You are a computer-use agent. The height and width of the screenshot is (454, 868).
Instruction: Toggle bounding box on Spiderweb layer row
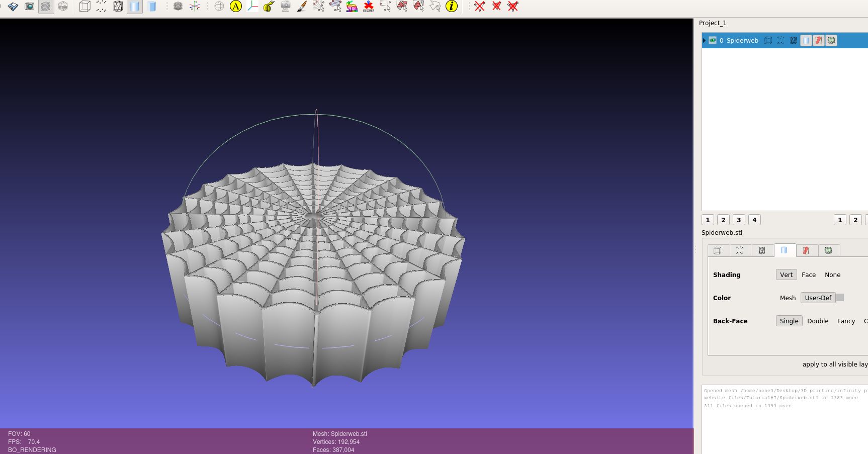tap(768, 41)
